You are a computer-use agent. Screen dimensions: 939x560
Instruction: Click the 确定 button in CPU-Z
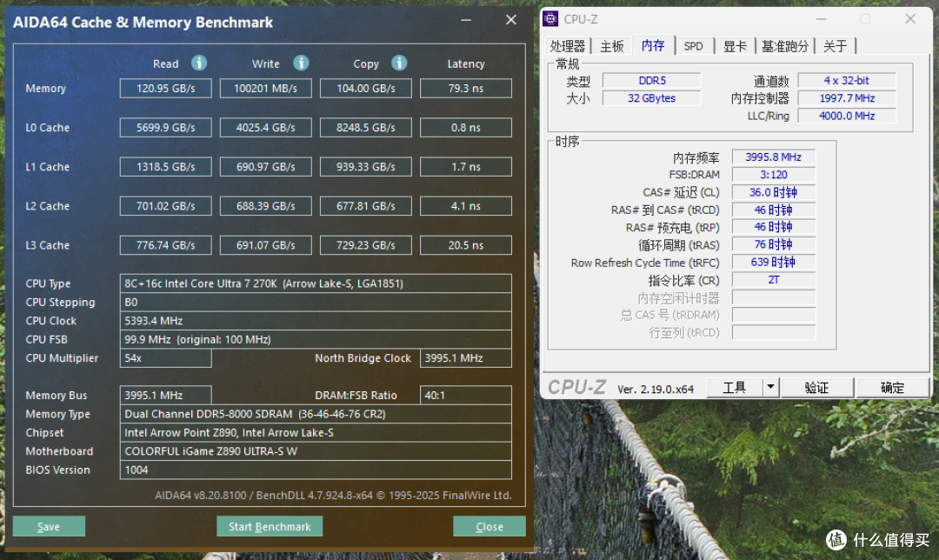(x=892, y=388)
